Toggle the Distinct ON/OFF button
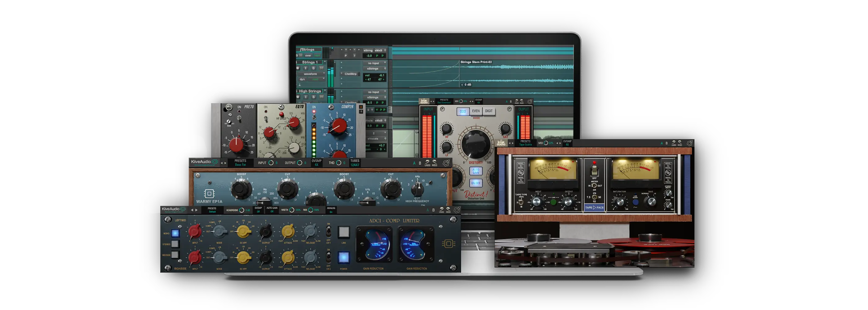868x310 pixels. click(x=476, y=183)
